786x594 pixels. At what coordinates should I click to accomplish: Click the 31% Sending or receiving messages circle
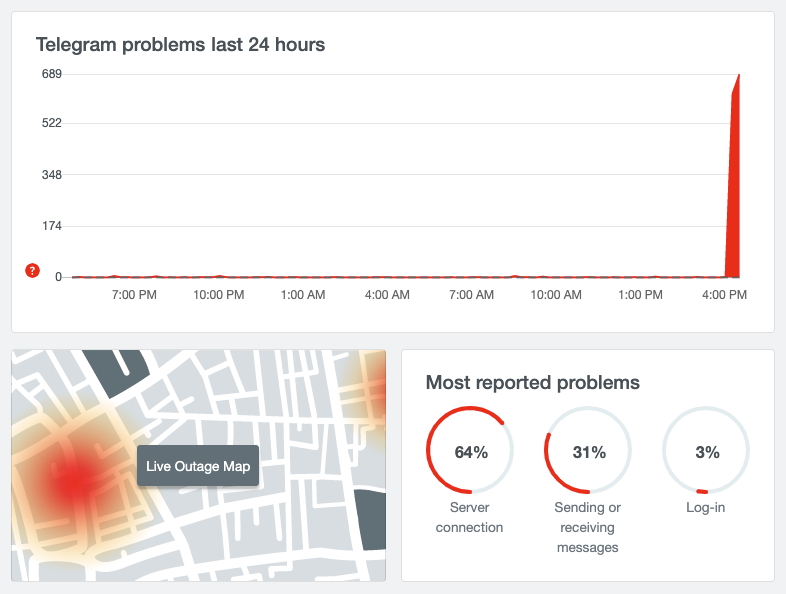click(588, 450)
